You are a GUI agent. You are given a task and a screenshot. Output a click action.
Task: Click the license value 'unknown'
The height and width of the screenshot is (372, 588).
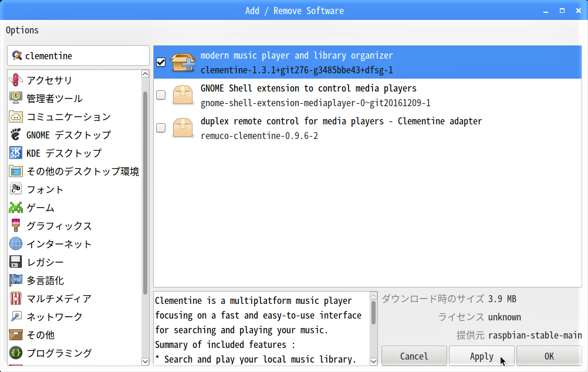coord(504,317)
